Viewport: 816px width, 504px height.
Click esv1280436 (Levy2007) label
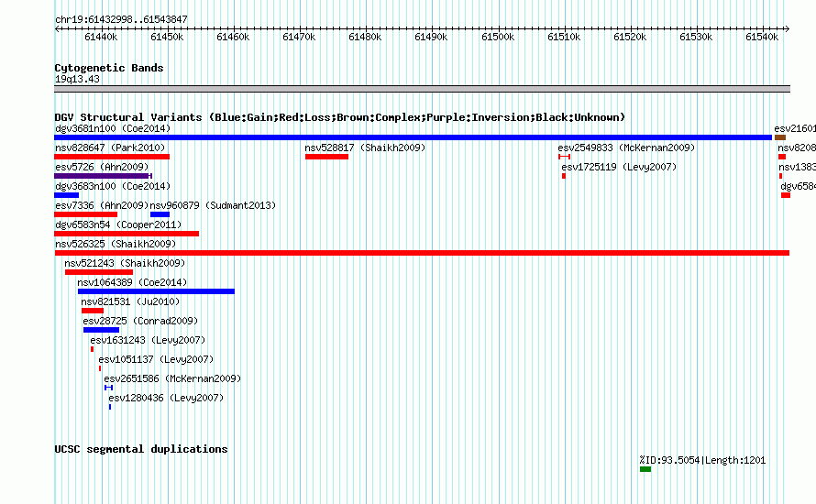pos(166,398)
